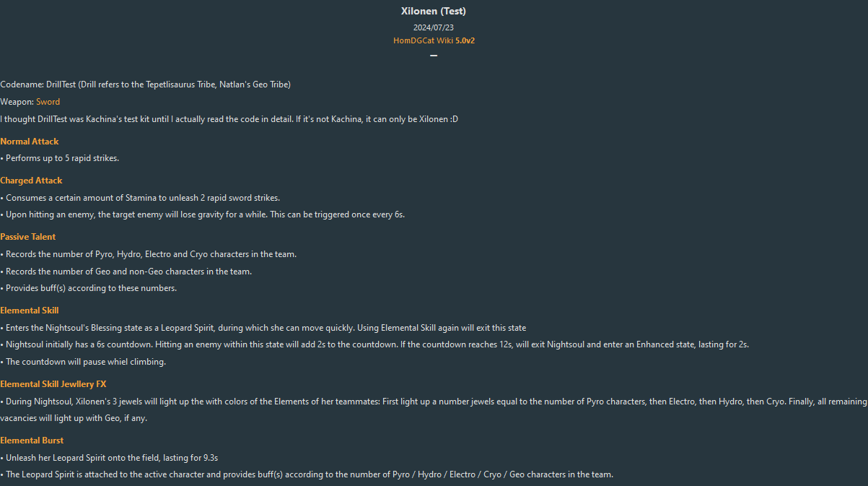Click the 'lose gravity for a while' bullet
The height and width of the screenshot is (486, 868).
coord(203,214)
